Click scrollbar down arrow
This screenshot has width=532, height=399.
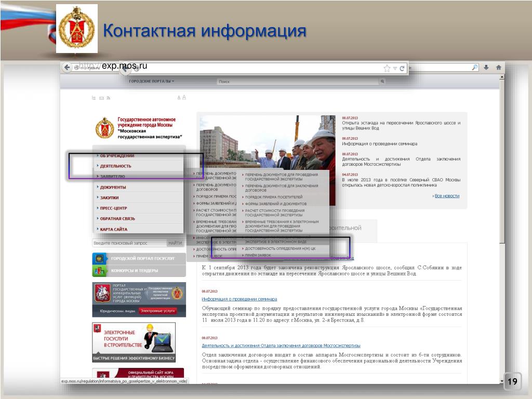[x=502, y=381]
